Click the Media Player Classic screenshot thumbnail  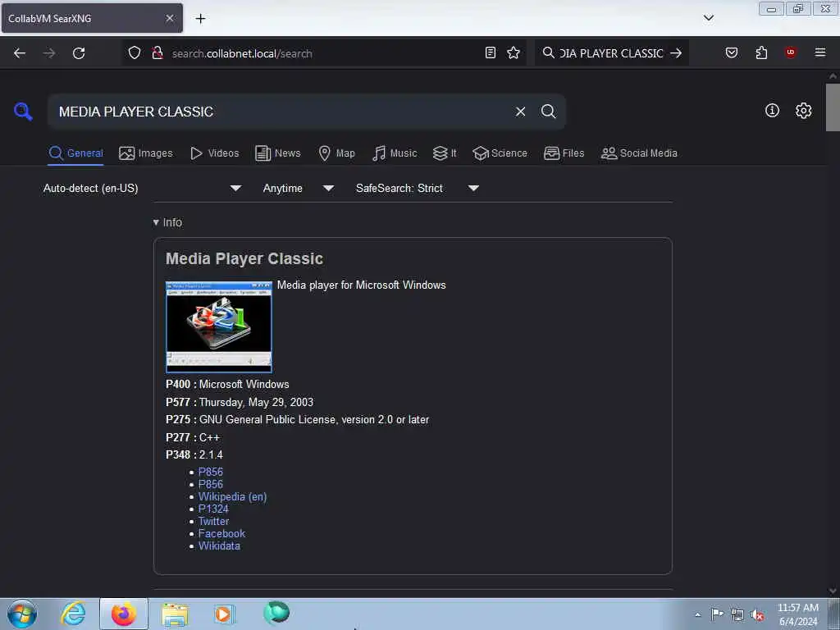[x=218, y=326]
